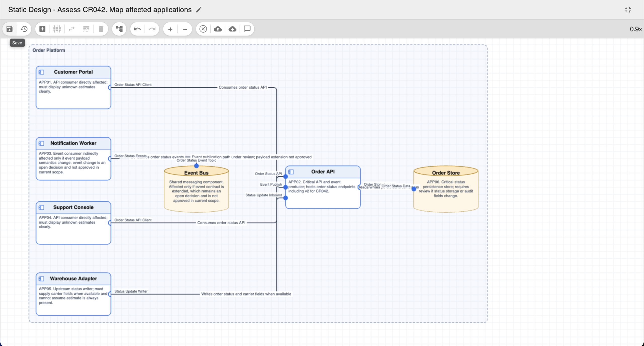This screenshot has height=346, width=644.
Task: Click the 'Event publication path under review' label
Action: 252,157
